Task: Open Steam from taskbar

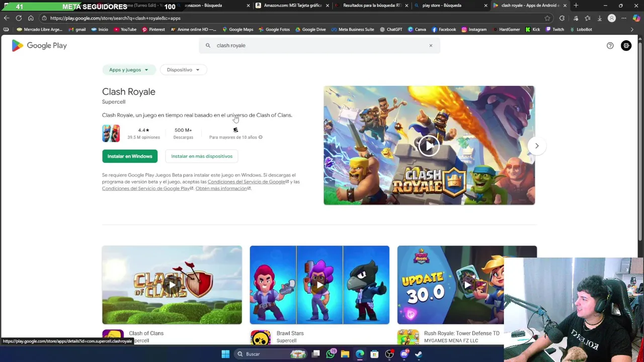Action: coord(419,354)
